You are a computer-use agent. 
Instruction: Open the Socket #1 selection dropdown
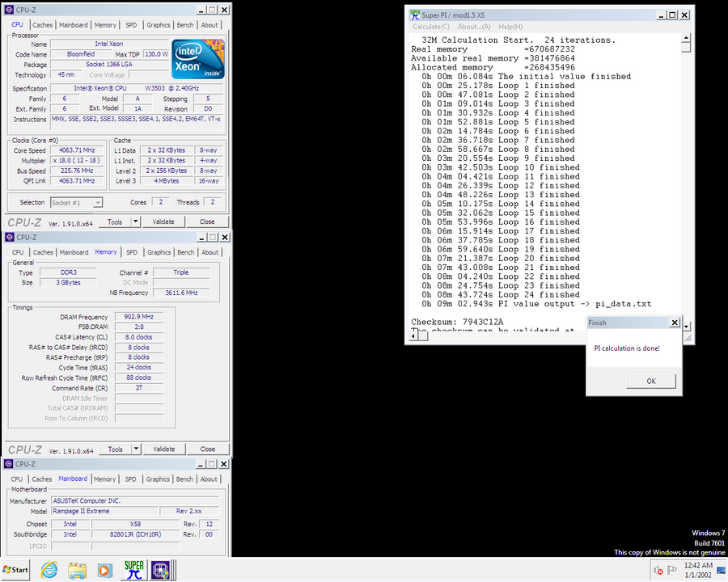click(77, 202)
